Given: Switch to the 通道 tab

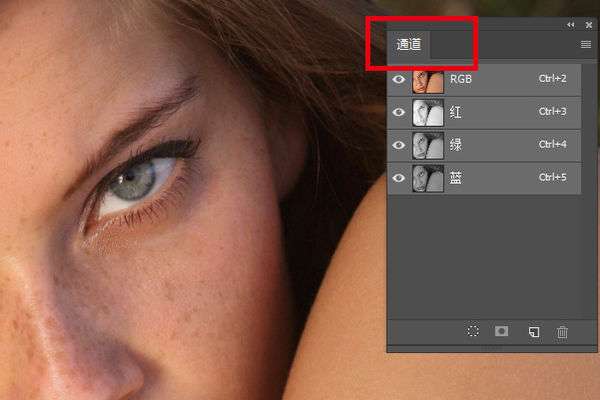Looking at the screenshot, I should (409, 45).
